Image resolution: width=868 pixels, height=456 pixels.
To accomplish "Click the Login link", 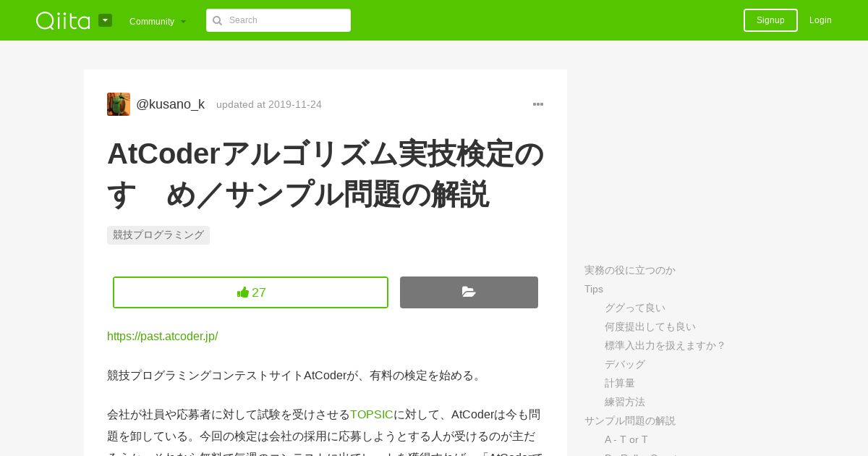I will (820, 20).
